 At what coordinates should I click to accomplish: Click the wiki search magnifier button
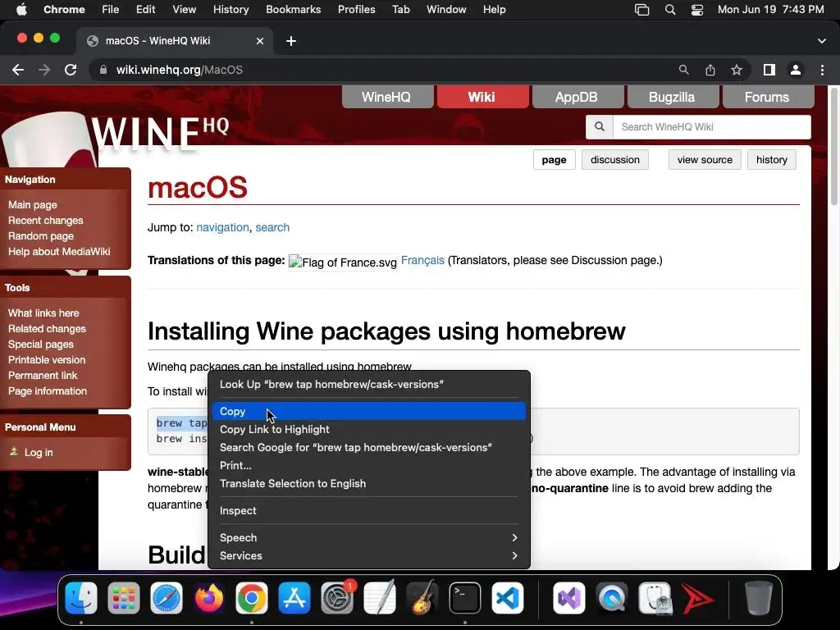pos(600,127)
